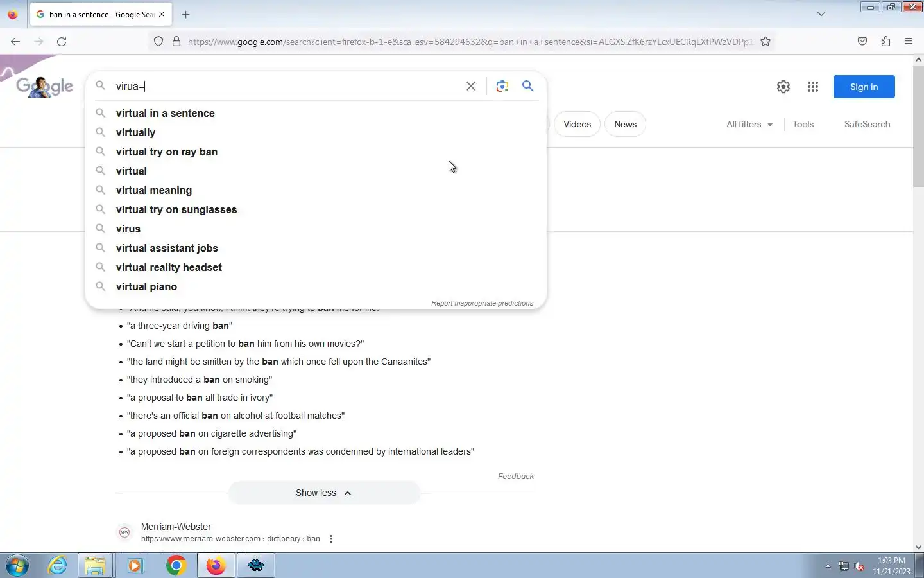924x578 pixels.
Task: Save page to Pocket
Action: coord(862,42)
